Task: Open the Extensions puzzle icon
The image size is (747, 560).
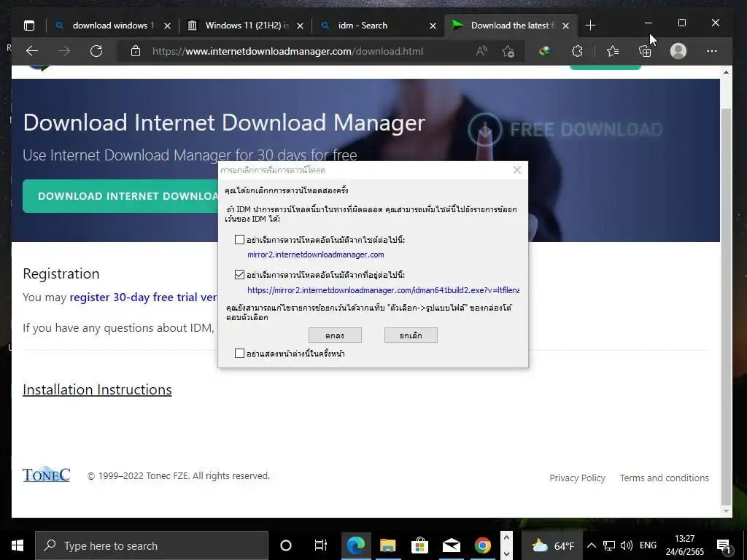Action: [x=577, y=51]
